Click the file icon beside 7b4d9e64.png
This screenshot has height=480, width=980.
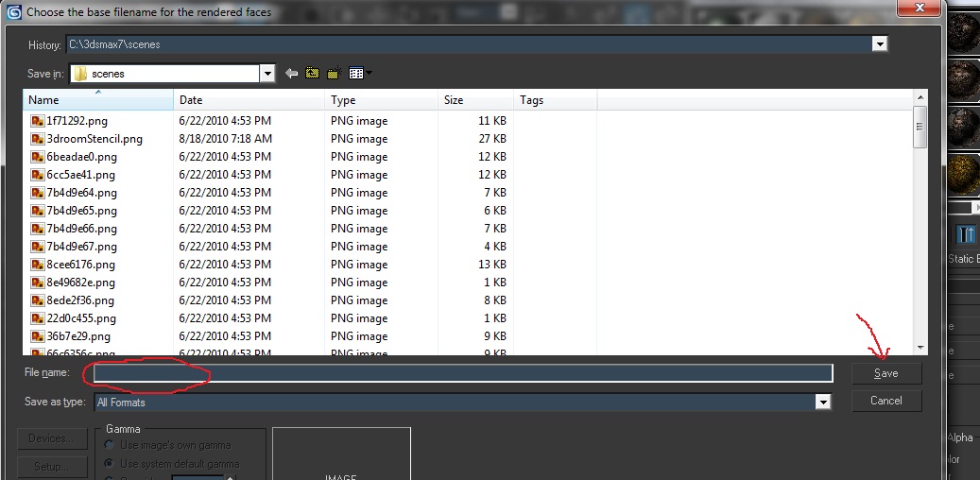(x=38, y=193)
